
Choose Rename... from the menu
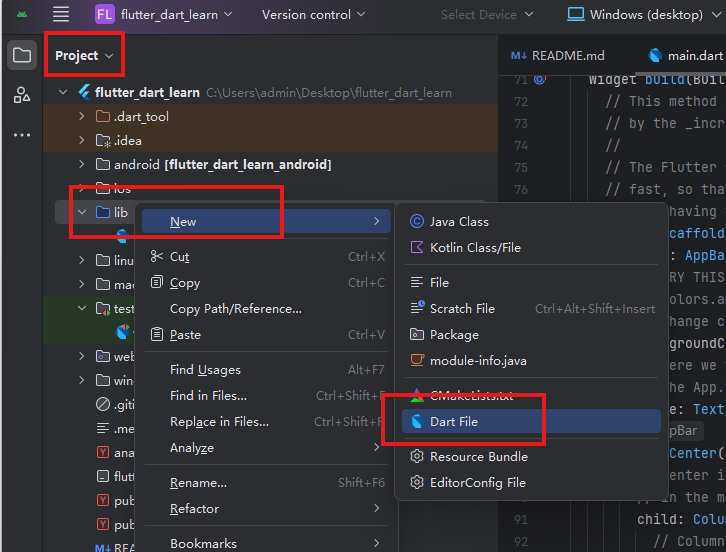click(266, 483)
